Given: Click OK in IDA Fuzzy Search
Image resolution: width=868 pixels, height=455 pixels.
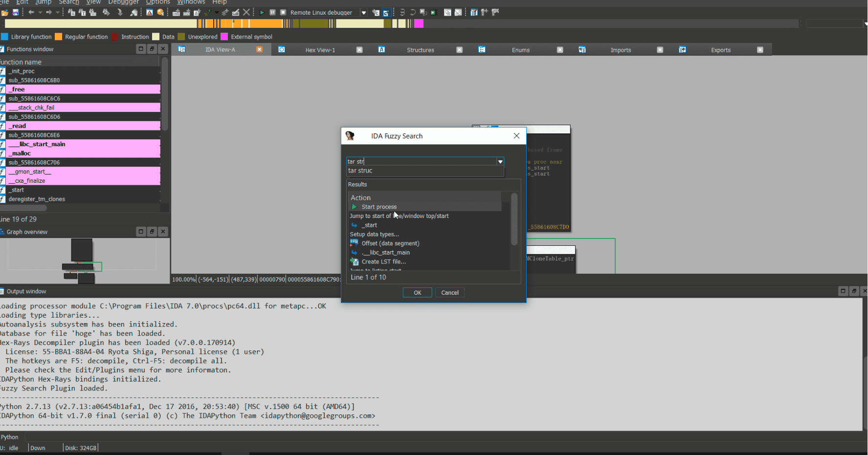Looking at the screenshot, I should tap(417, 293).
